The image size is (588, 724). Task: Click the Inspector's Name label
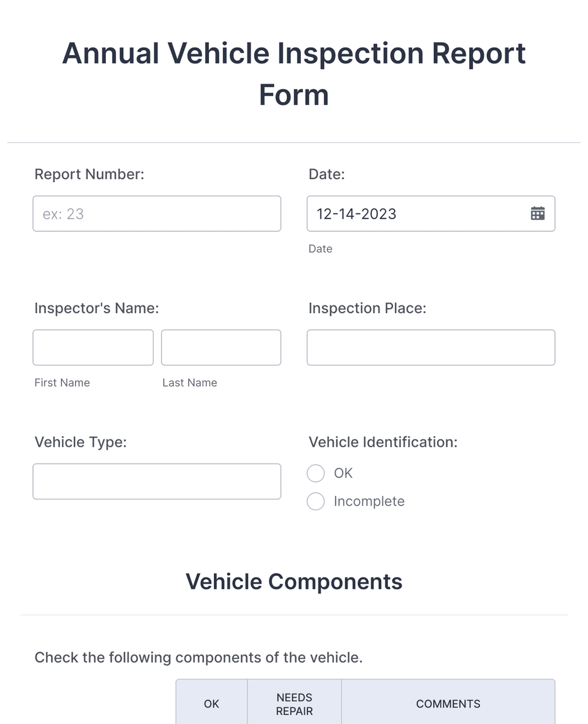(96, 308)
